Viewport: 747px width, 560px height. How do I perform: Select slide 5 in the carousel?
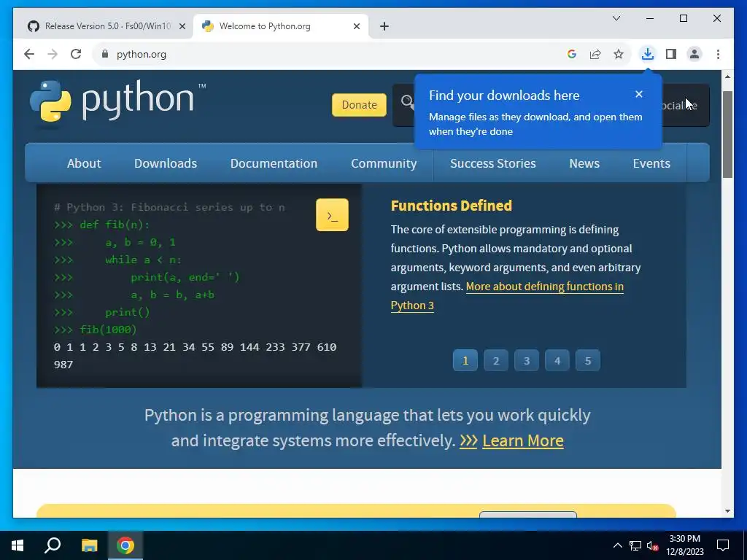(x=588, y=360)
